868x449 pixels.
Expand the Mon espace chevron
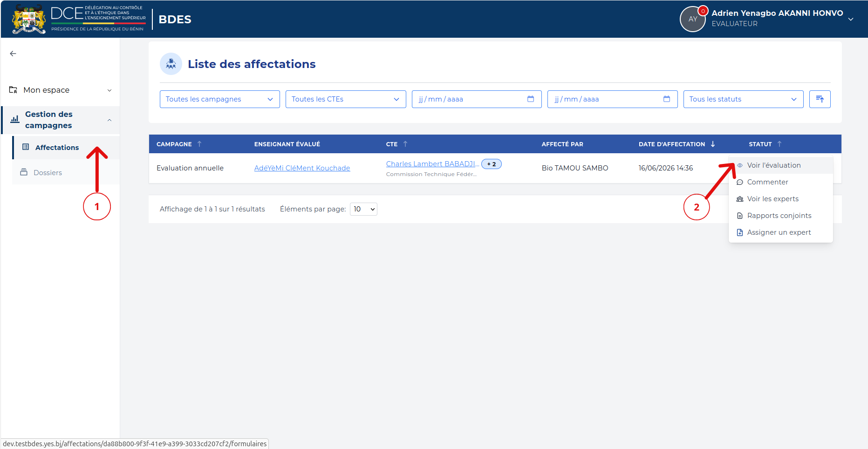(x=109, y=90)
